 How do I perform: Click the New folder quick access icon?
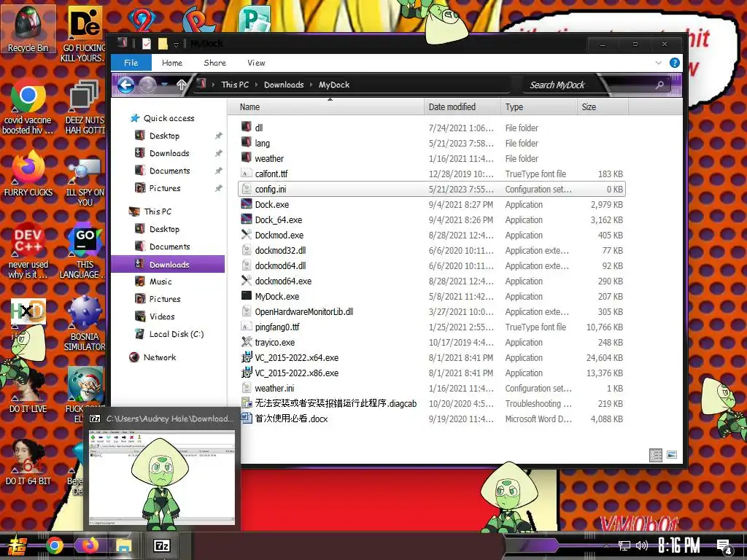[x=163, y=44]
